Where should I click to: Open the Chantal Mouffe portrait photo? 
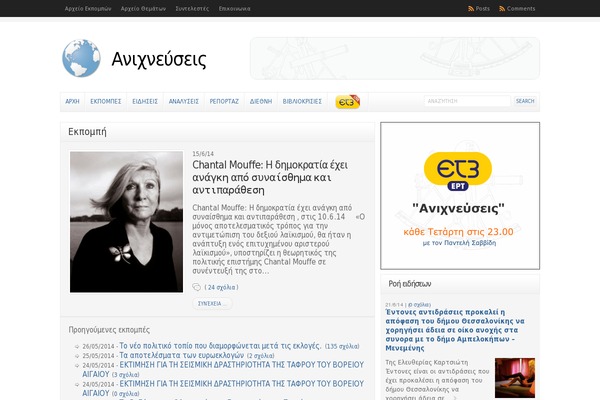tap(126, 222)
